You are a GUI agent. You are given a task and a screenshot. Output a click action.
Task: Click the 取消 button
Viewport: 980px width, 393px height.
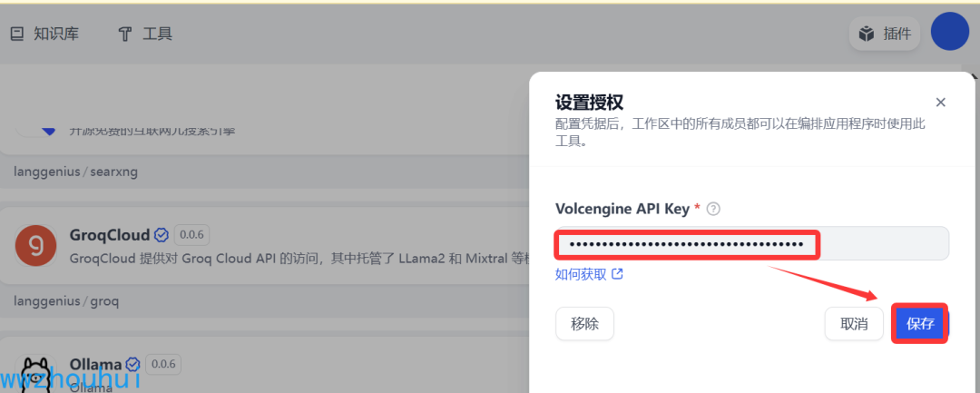(x=854, y=324)
